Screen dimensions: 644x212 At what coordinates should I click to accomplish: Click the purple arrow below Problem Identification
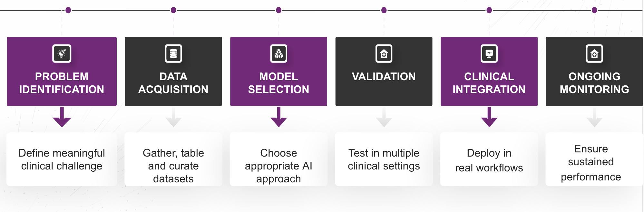pyautogui.click(x=62, y=117)
